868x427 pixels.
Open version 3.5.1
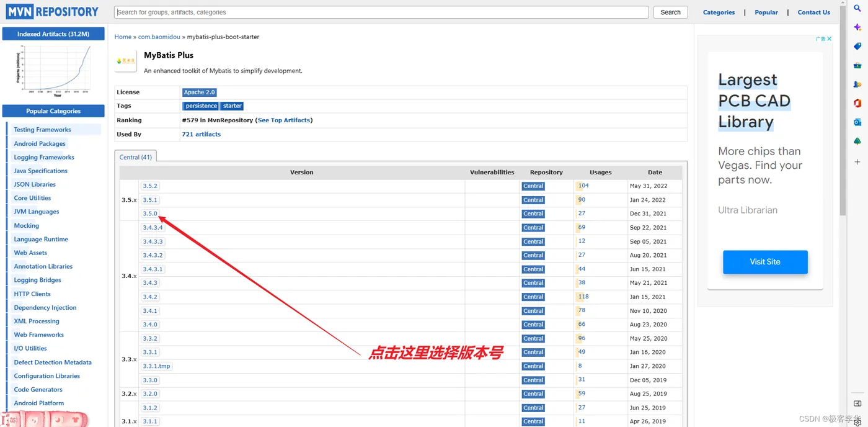tap(150, 200)
